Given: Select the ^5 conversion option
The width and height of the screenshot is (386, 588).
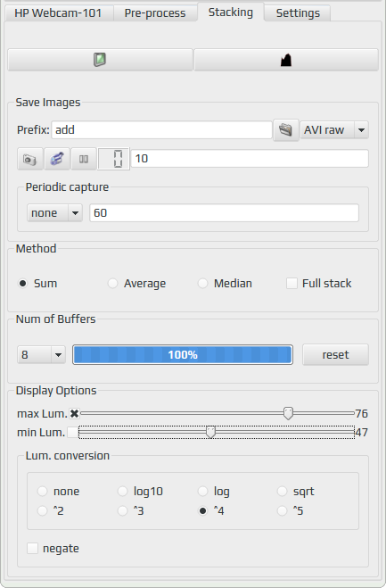Looking at the screenshot, I should point(291,510).
